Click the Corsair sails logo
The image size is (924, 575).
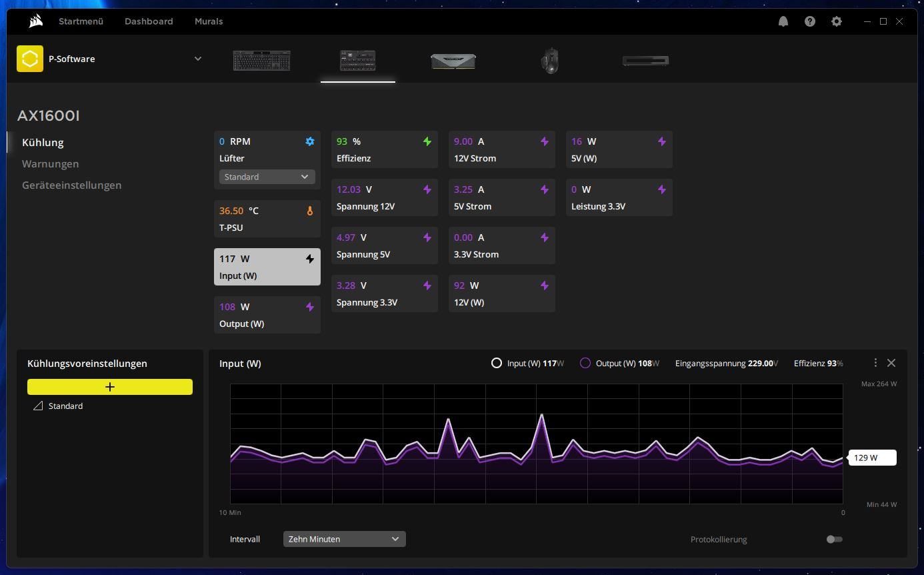(x=36, y=21)
